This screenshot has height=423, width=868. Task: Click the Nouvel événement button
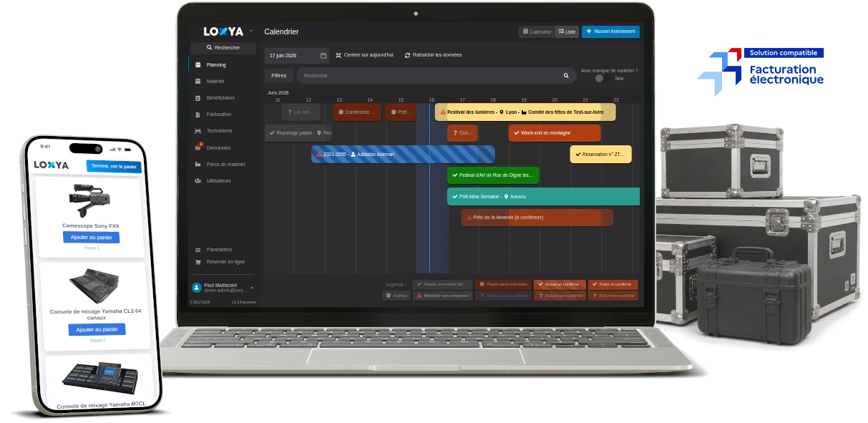pyautogui.click(x=610, y=31)
